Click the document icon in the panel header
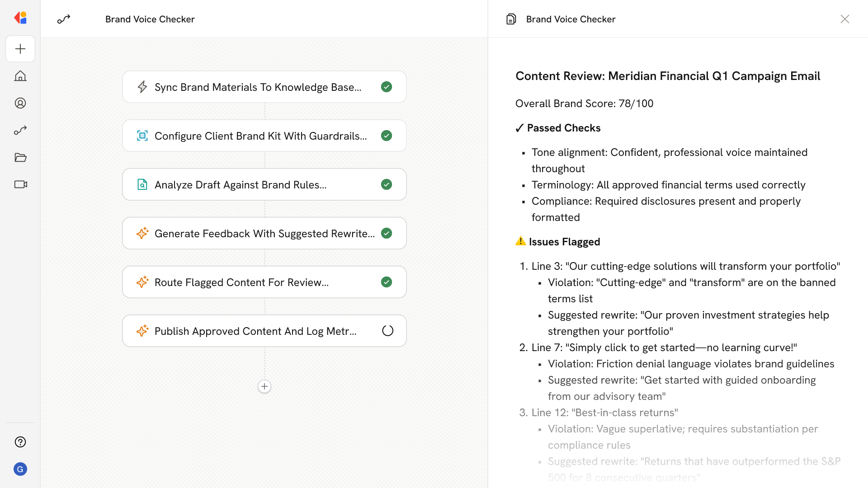This screenshot has width=868, height=488. click(511, 19)
